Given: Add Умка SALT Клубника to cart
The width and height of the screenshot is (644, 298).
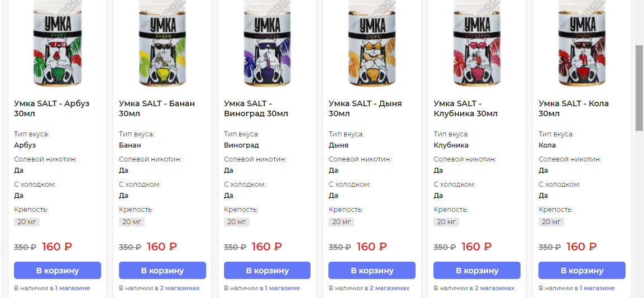Looking at the screenshot, I should [x=477, y=271].
